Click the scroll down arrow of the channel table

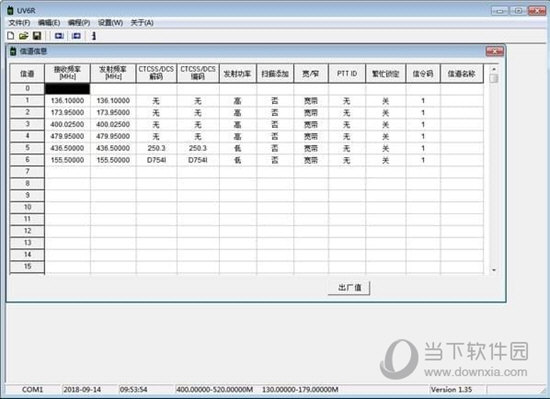pyautogui.click(x=494, y=270)
